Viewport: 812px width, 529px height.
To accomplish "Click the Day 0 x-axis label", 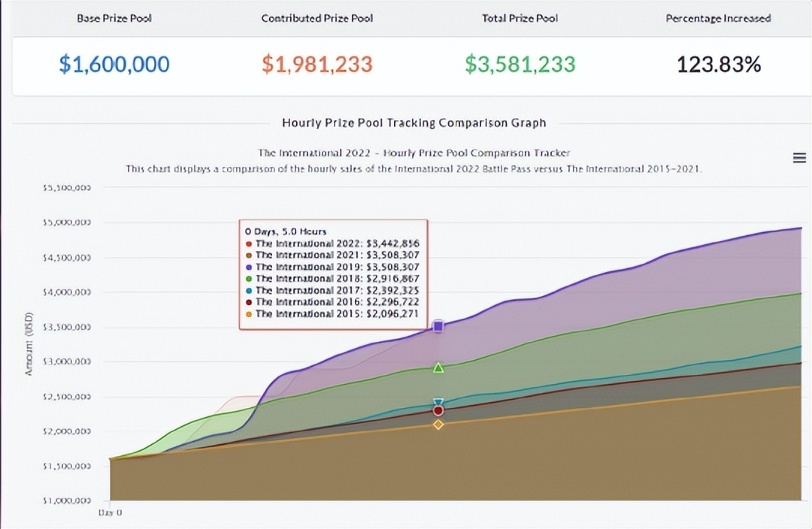I will point(110,512).
